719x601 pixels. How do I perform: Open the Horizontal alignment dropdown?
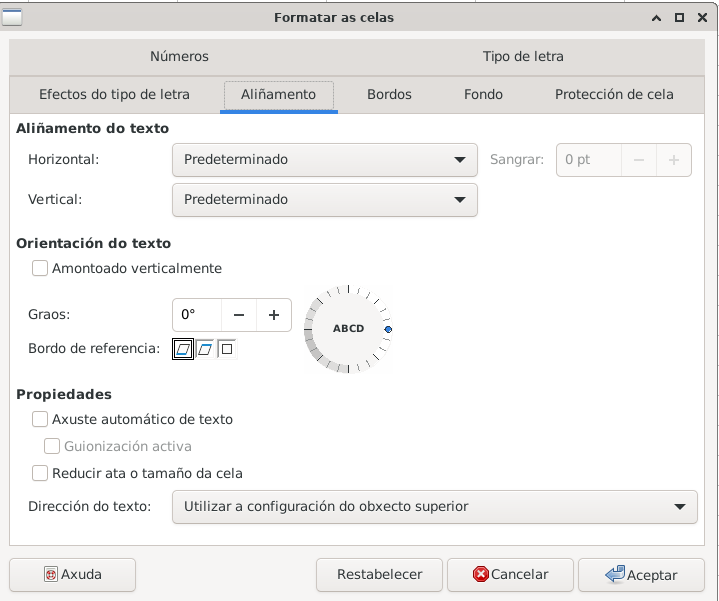point(325,160)
